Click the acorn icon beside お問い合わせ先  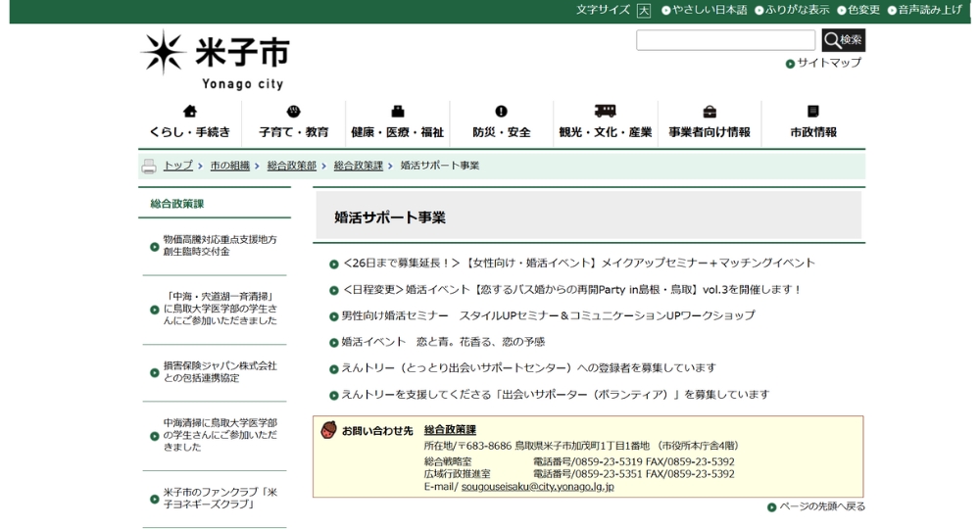[x=328, y=430]
